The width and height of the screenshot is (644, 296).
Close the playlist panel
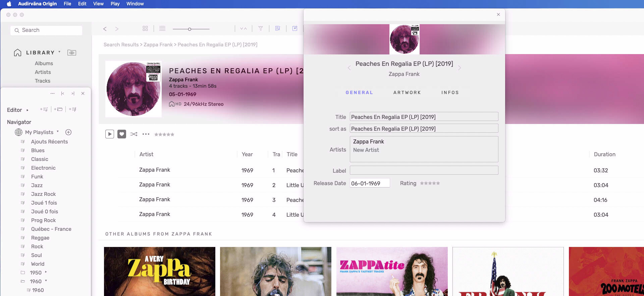83,93
